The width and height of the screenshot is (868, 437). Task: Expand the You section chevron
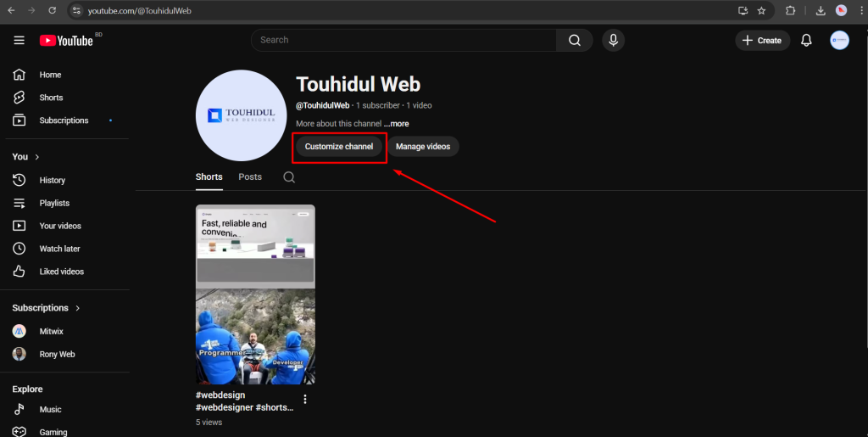pos(37,157)
